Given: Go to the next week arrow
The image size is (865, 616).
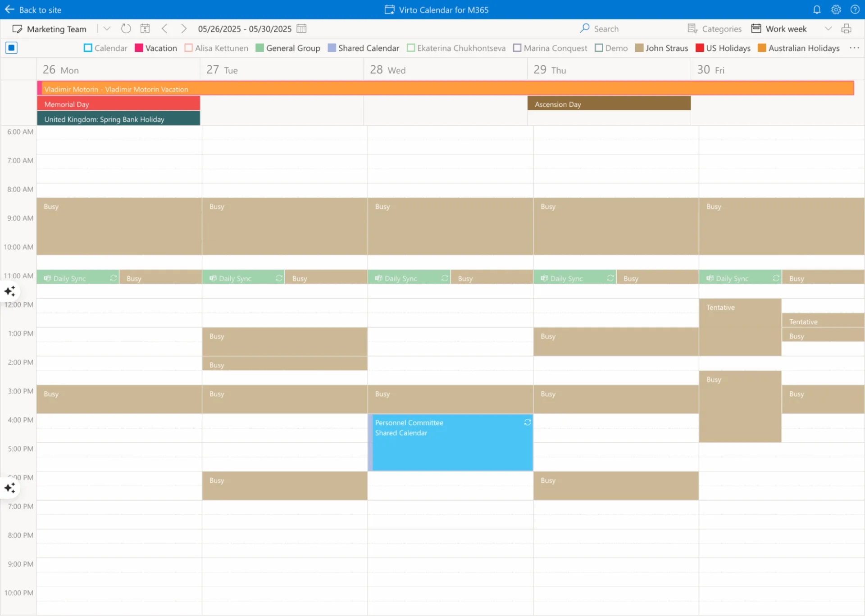Looking at the screenshot, I should point(184,28).
